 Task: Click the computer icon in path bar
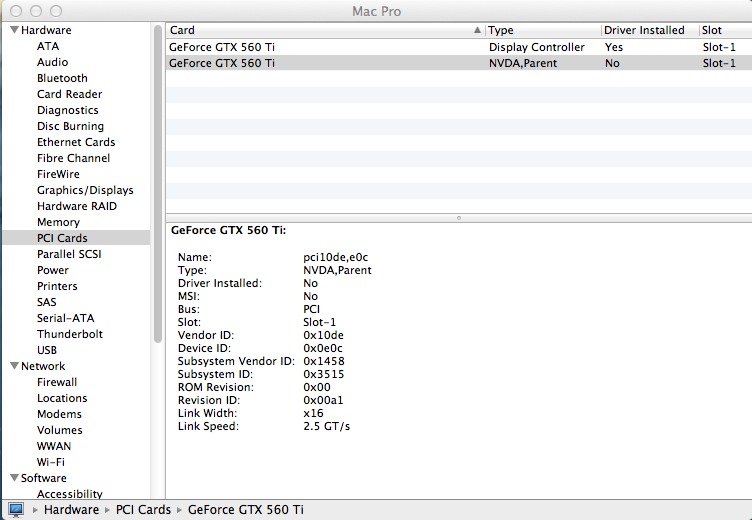(x=16, y=509)
